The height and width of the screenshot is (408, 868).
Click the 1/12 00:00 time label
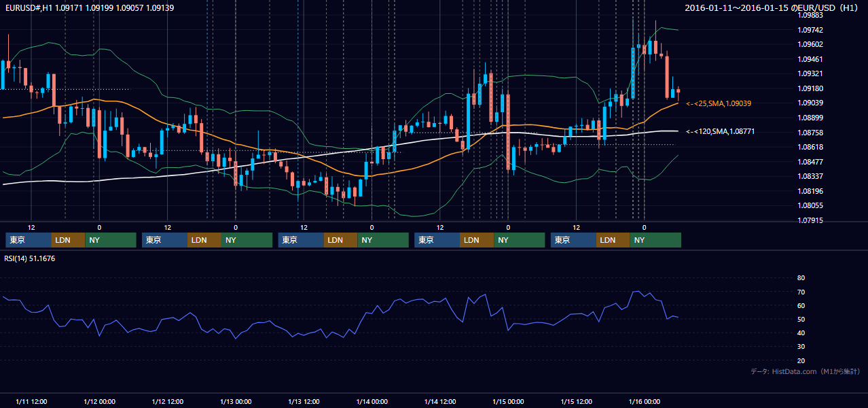[x=99, y=401]
